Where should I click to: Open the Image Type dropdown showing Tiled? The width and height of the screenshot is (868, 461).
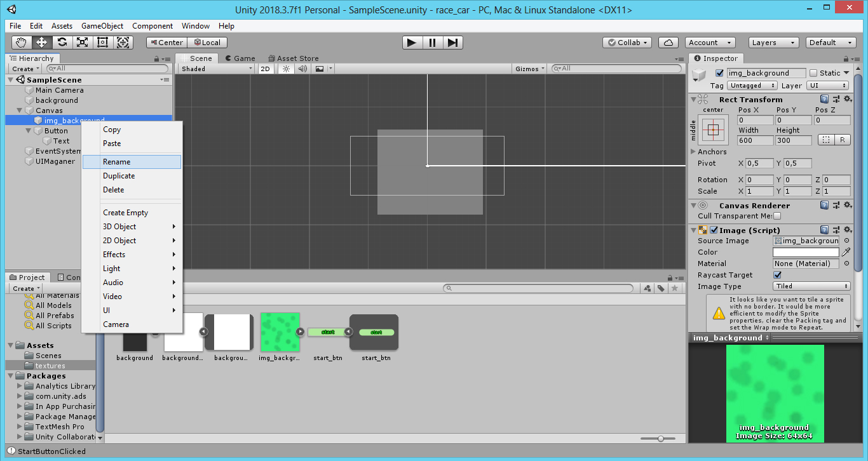[811, 286]
